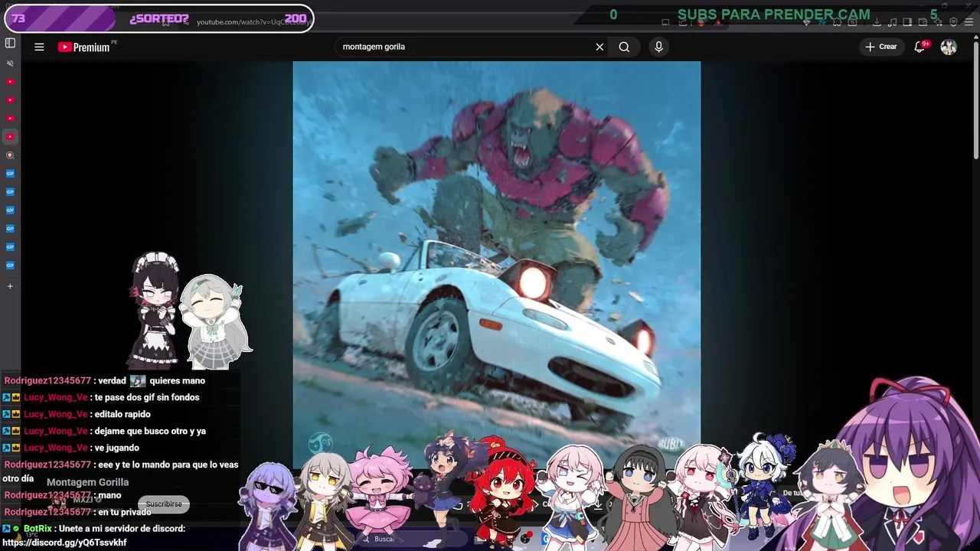Click chat message 'editalo rapido'
Viewport: 980px width, 551px height.
coord(122,414)
